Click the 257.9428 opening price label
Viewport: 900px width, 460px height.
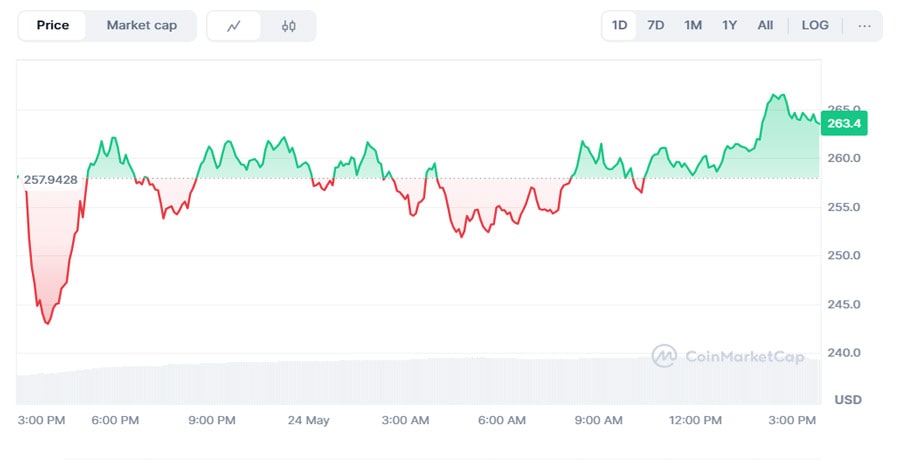click(x=51, y=180)
